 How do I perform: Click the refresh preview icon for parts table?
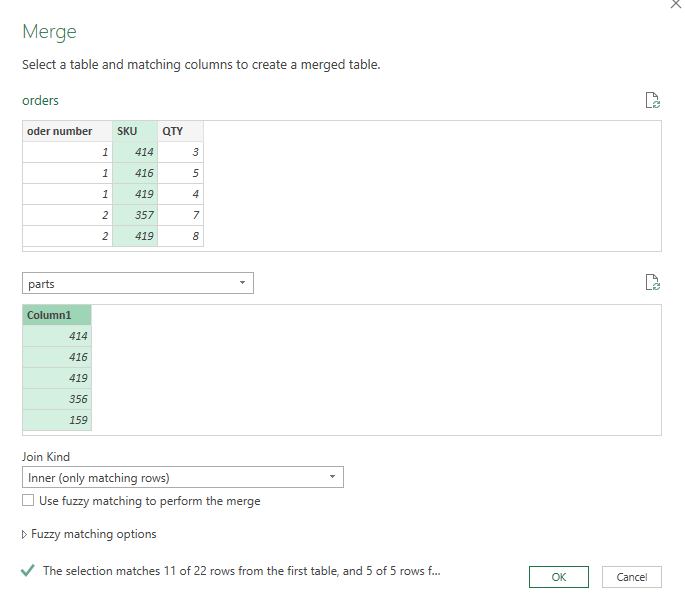pyautogui.click(x=653, y=282)
